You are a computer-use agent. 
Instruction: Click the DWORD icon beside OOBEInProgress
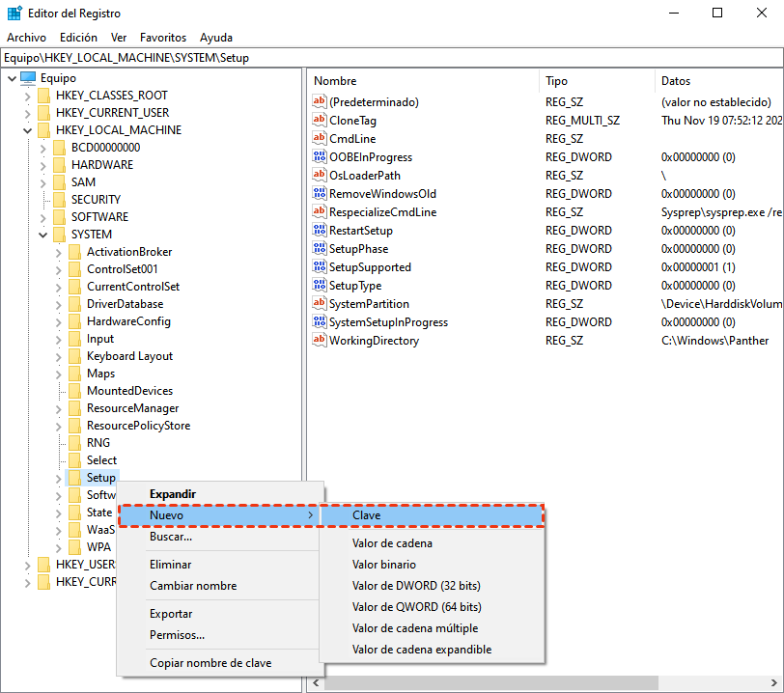(319, 156)
